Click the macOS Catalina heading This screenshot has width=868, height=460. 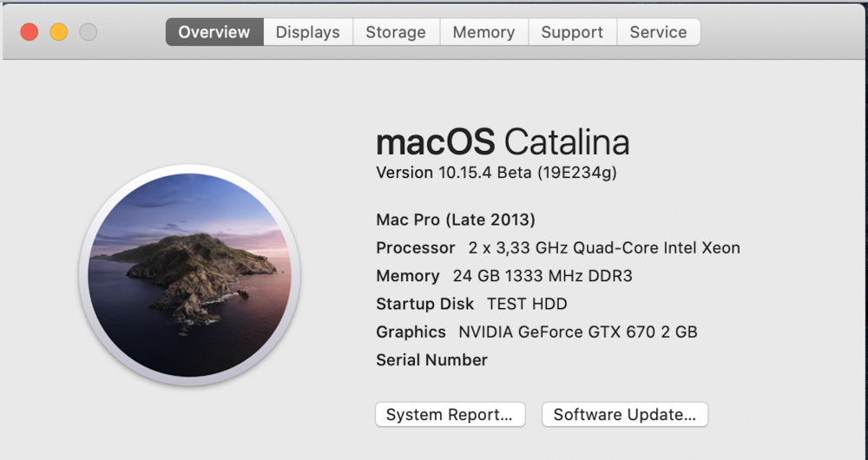click(x=503, y=142)
